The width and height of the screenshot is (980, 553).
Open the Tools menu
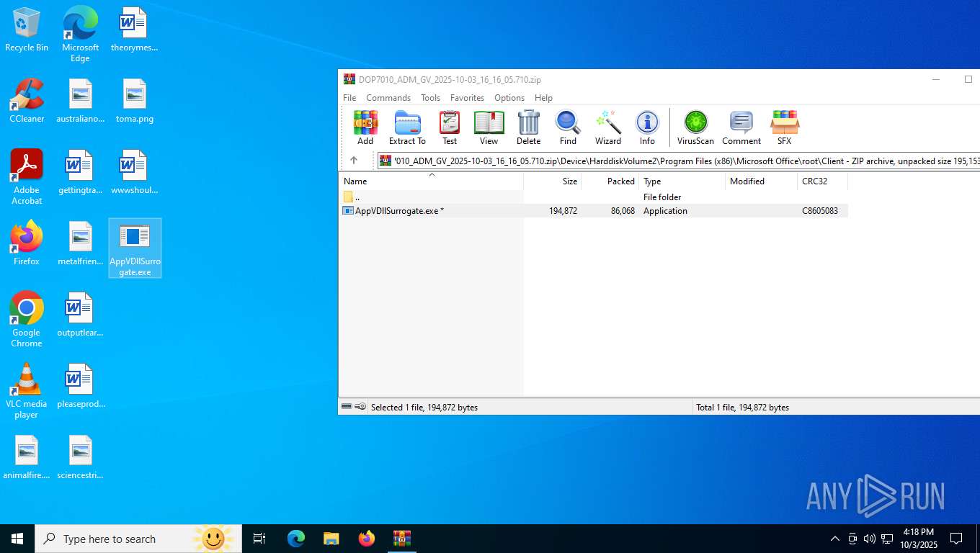(x=430, y=98)
